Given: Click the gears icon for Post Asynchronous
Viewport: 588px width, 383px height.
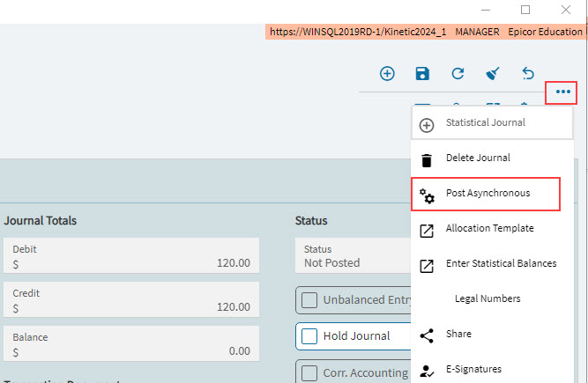Looking at the screenshot, I should pos(427,195).
